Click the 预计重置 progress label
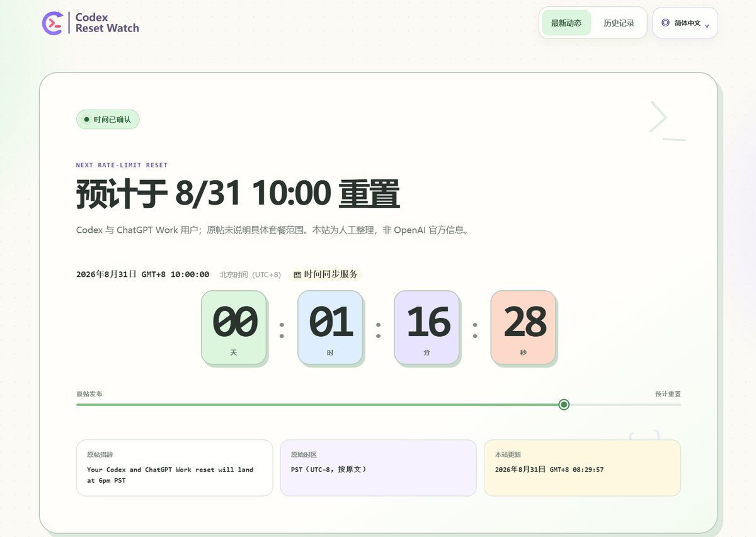756x537 pixels. point(668,393)
